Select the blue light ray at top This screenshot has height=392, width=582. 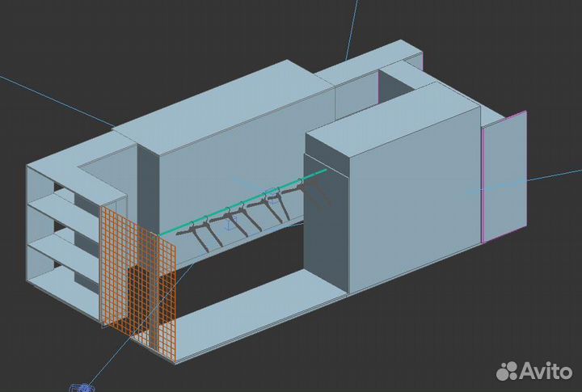click(352, 32)
